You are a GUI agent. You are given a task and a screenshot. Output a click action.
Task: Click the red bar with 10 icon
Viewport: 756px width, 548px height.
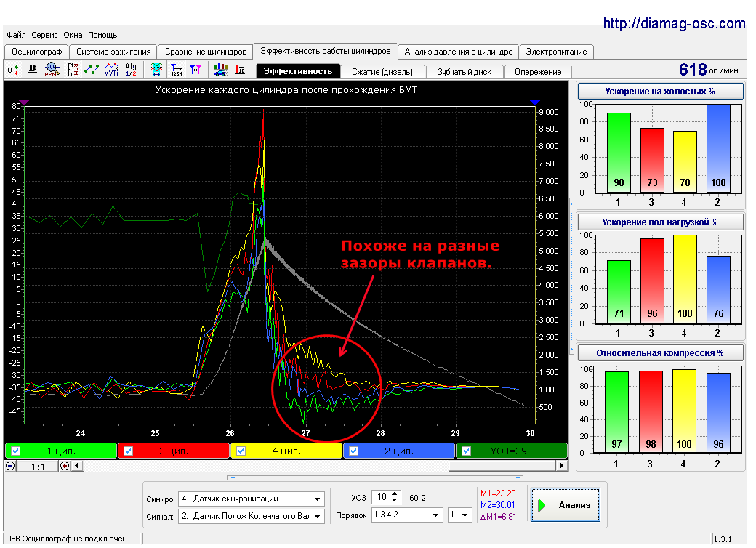pyautogui.click(x=240, y=70)
